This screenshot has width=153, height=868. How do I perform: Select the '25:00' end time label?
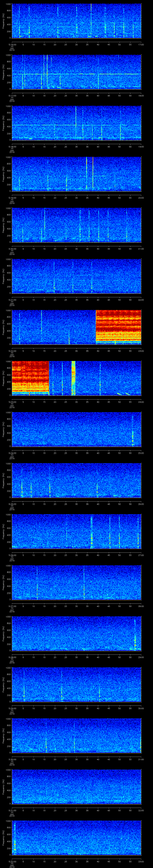pos(141,453)
